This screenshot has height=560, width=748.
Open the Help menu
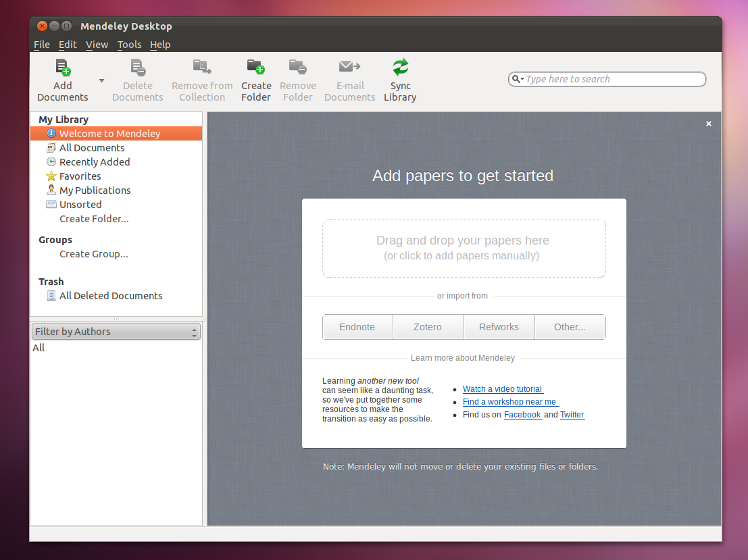[x=160, y=45]
